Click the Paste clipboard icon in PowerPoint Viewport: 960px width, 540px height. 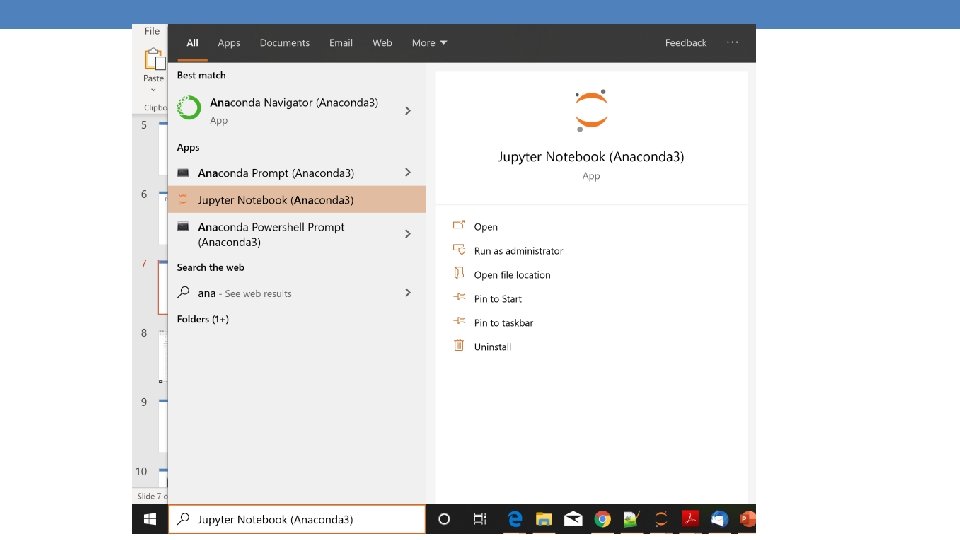click(154, 59)
